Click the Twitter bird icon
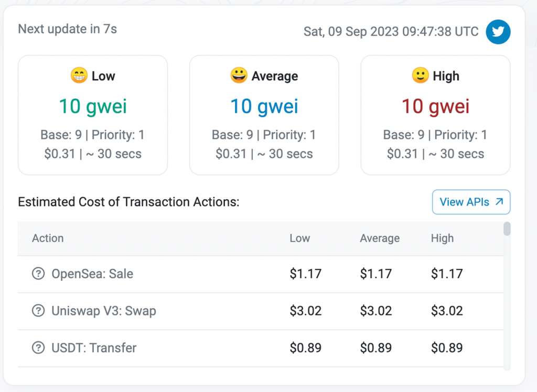 [x=498, y=31]
